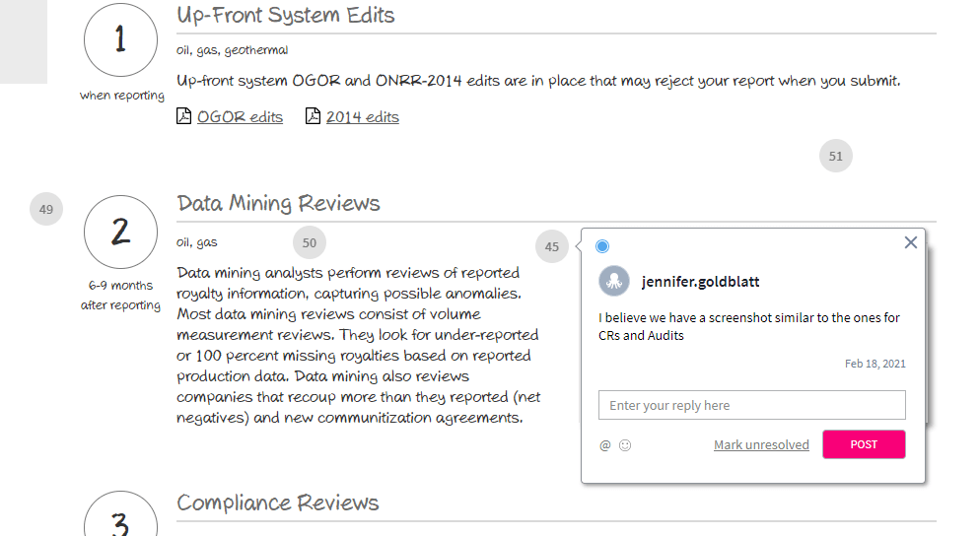Open the OGOR edits link
Viewport: 980px width, 536px height.
pos(240,117)
